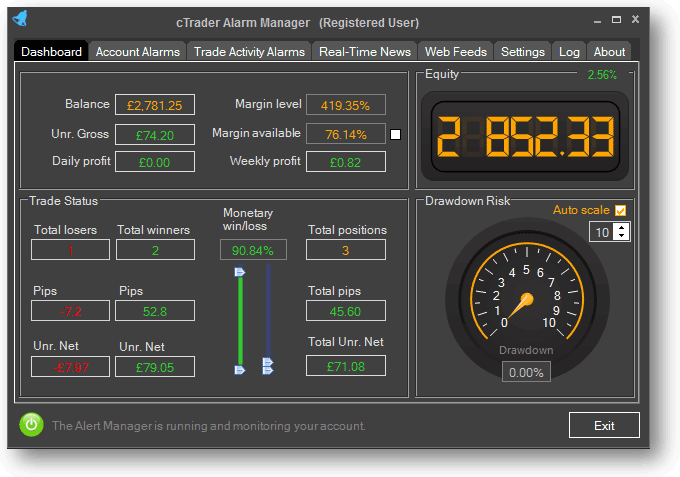Open the Trade Activity Alarms tab
680x477 pixels.
249,52
